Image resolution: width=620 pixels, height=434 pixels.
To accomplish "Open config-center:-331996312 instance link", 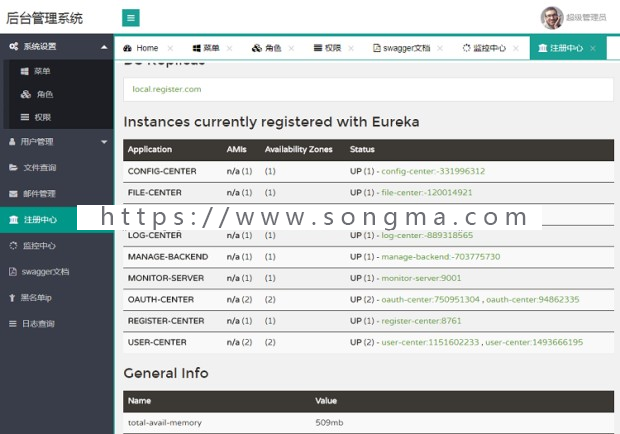I will [433, 171].
